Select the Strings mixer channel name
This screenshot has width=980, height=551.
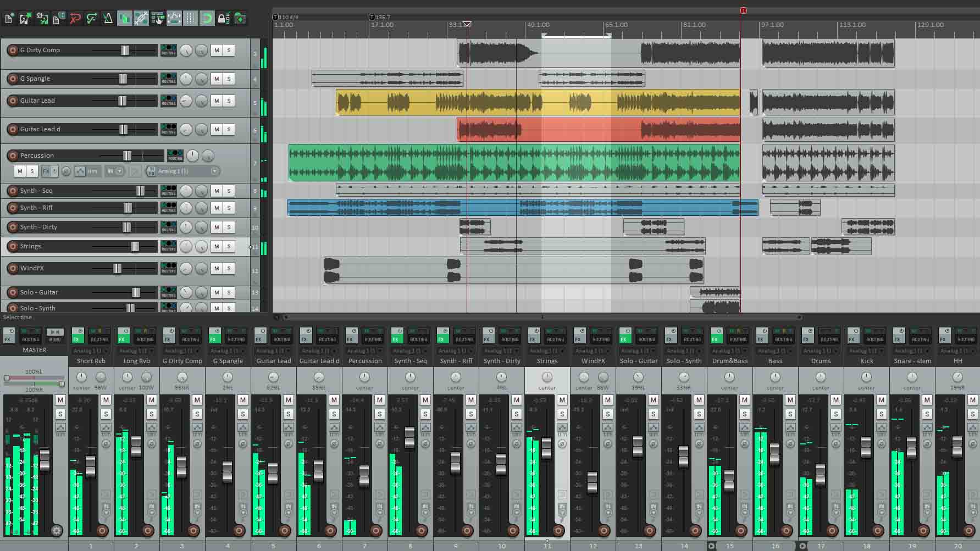pos(547,361)
